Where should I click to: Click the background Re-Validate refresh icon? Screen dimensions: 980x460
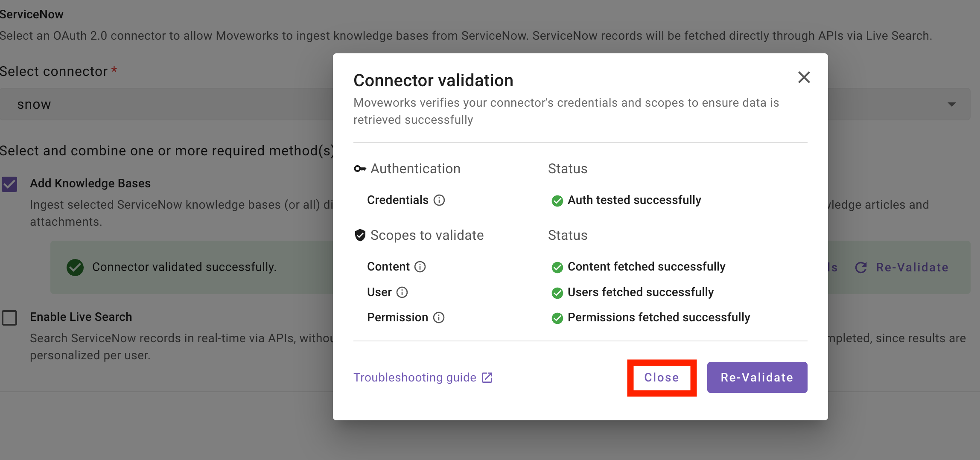[861, 268]
